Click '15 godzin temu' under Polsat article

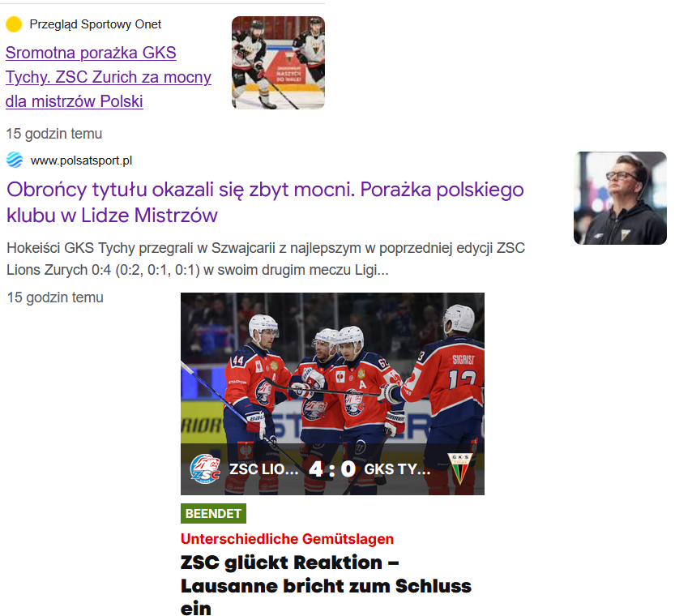point(55,297)
